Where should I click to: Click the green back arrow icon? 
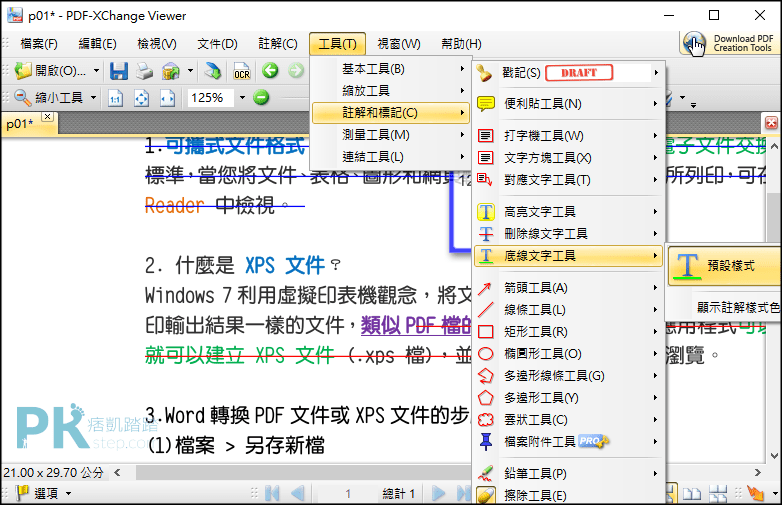pos(270,71)
